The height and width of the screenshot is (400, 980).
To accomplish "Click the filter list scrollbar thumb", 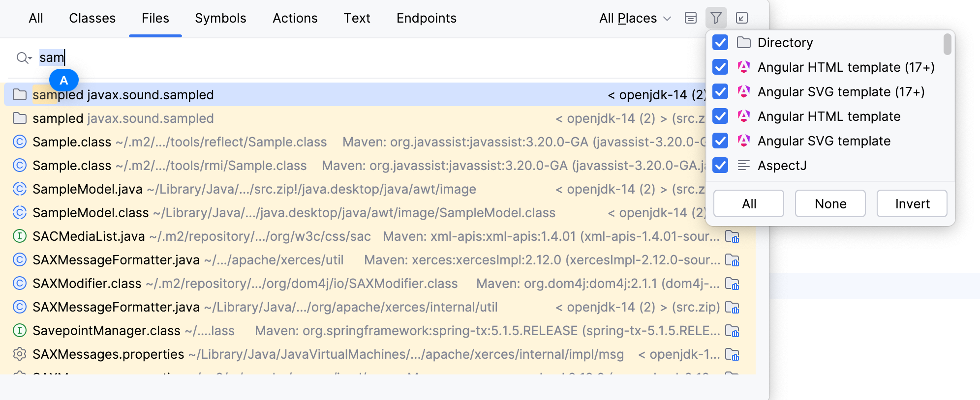I will tap(947, 44).
